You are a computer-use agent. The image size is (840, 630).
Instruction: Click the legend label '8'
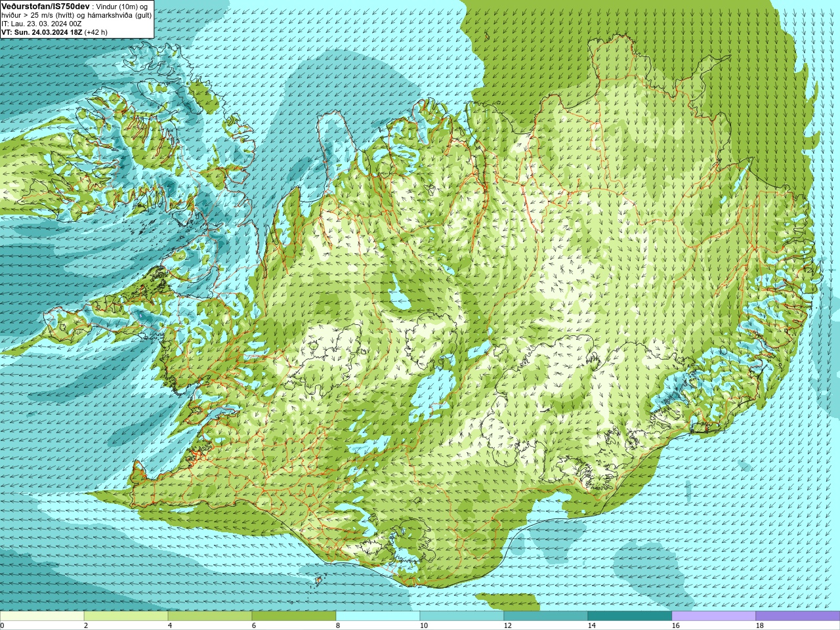coord(337,625)
